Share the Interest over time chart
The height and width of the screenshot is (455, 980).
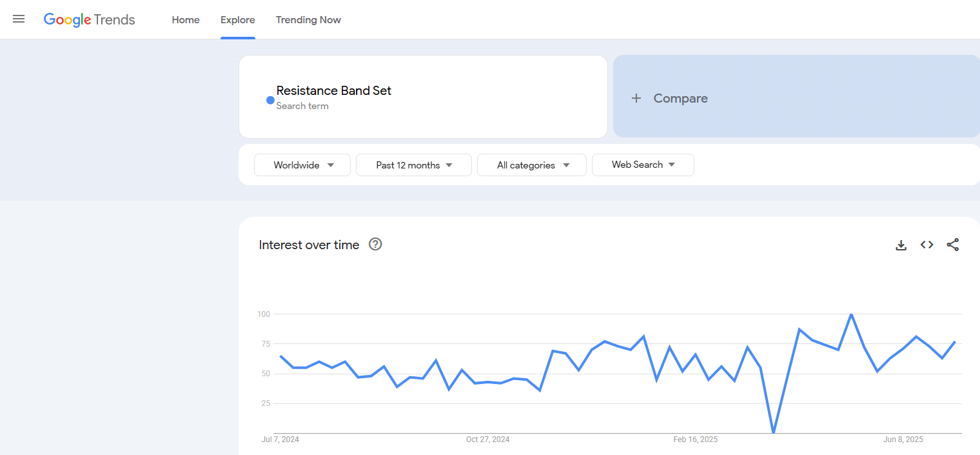[952, 245]
